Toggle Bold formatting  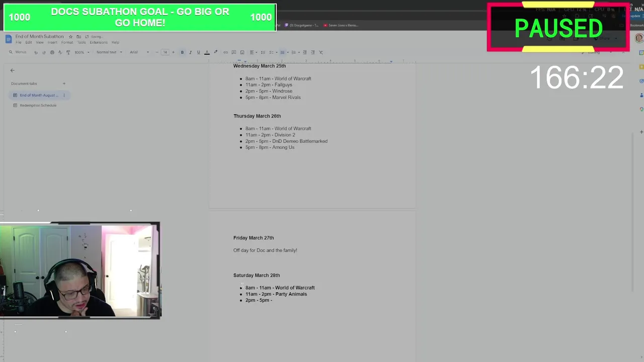[182, 52]
